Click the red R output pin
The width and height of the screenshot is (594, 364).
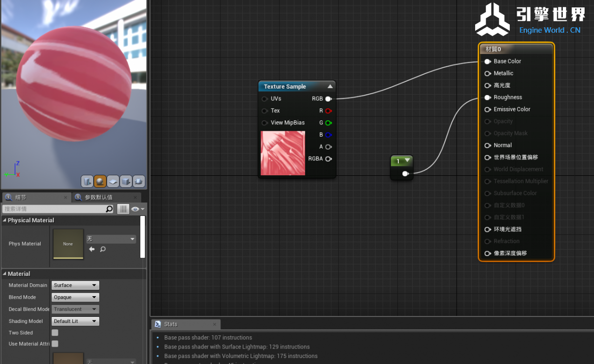tap(328, 111)
